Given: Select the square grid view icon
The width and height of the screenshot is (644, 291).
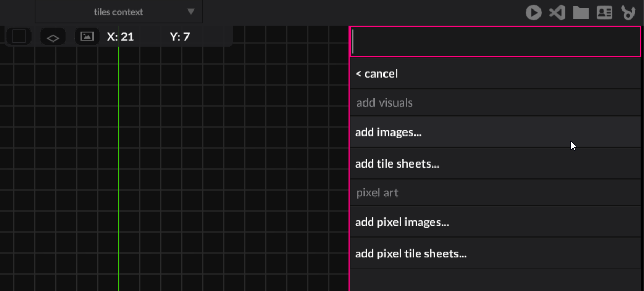Looking at the screenshot, I should click(x=19, y=36).
